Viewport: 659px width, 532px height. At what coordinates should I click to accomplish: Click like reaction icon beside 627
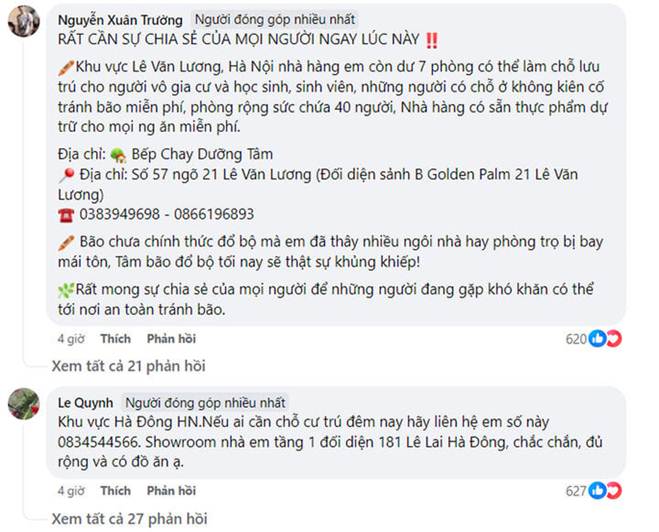597,491
